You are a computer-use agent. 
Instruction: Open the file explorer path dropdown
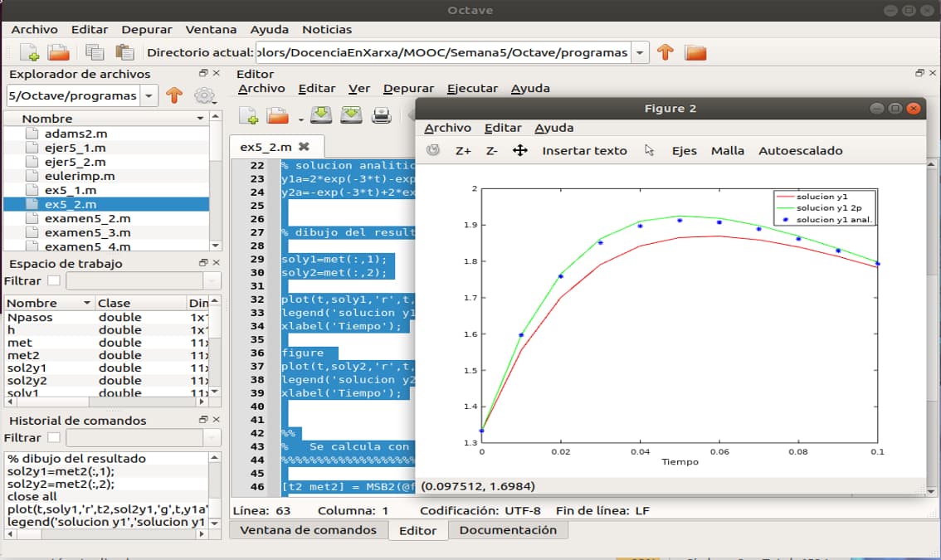(x=149, y=95)
